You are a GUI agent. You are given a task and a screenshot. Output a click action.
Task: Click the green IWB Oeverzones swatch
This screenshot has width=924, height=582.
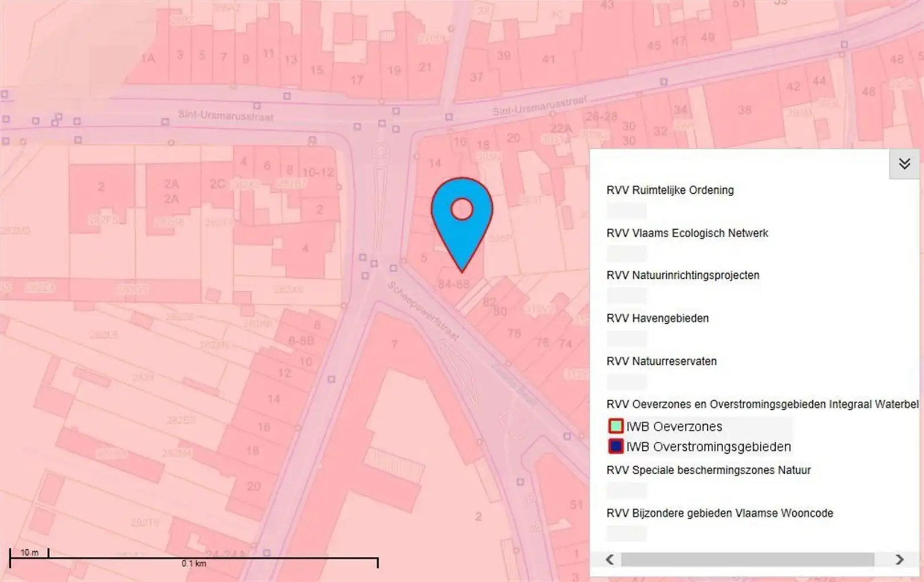615,426
